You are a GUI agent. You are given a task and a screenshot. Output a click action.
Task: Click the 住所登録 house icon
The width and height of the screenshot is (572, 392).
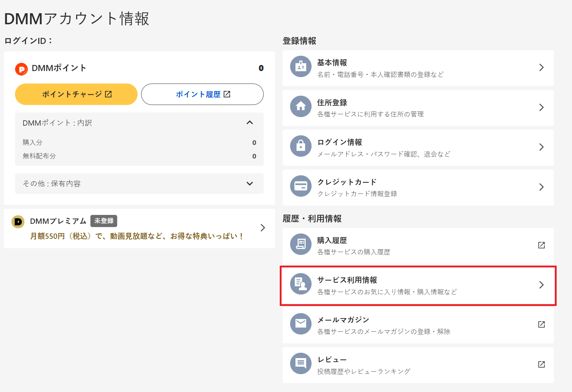301,106
